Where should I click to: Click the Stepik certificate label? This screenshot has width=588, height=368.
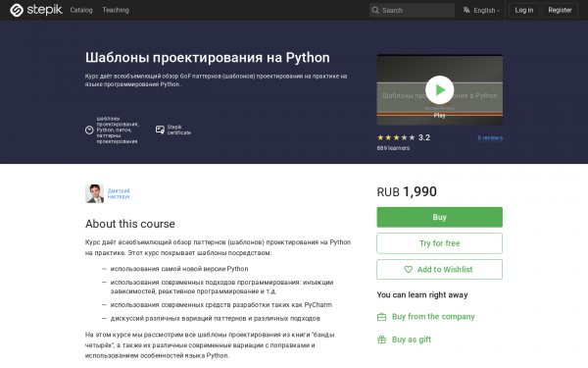point(179,130)
